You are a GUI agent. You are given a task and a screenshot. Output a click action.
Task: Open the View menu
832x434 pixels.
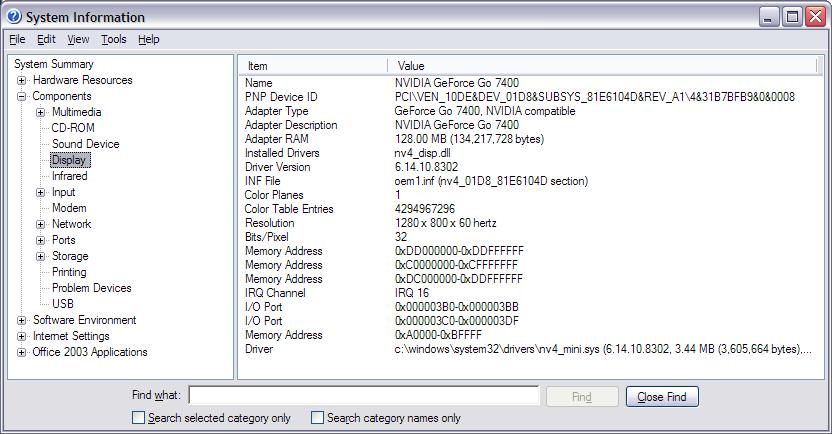click(78, 39)
